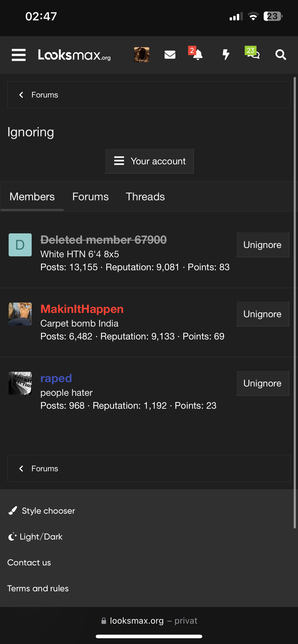This screenshot has height=644, width=298.
Task: Open the chat bubbles icon showing 23
Action: (253, 53)
